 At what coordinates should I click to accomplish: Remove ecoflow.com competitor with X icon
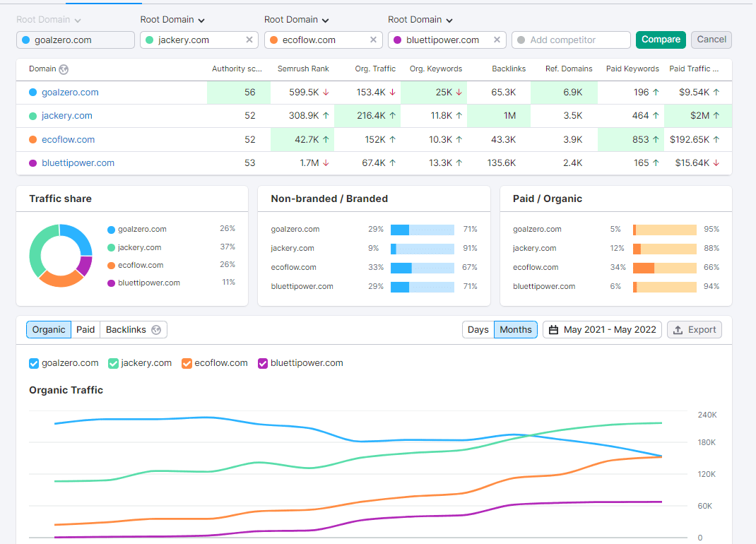pyautogui.click(x=373, y=40)
